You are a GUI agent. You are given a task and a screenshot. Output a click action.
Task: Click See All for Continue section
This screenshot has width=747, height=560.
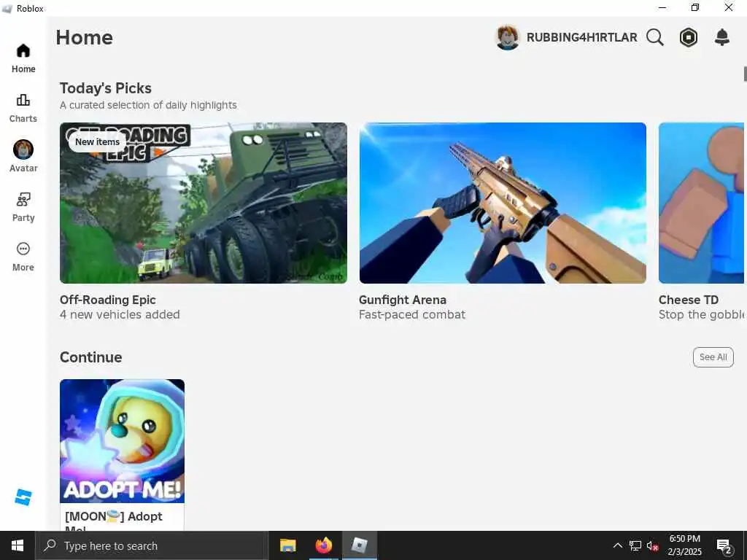[713, 357]
